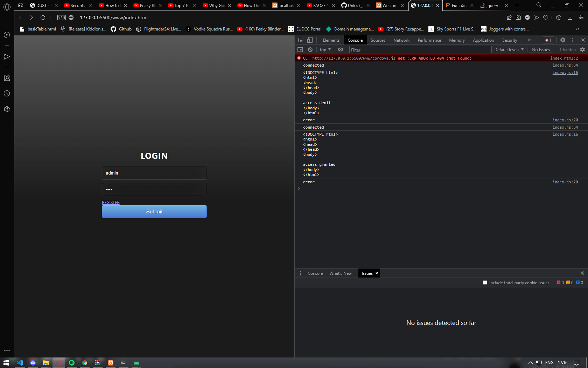The image size is (588, 368).
Task: Open Android Studio from the taskbar
Action: click(x=136, y=363)
